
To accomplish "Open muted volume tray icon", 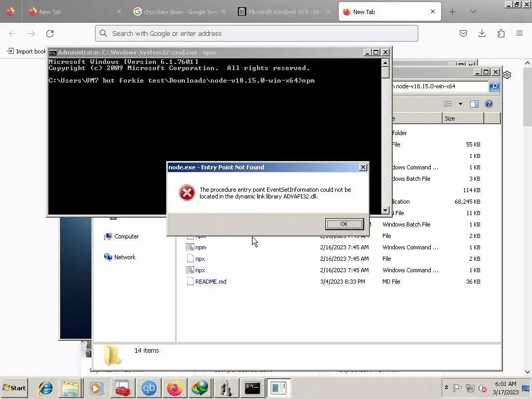I will tap(482, 388).
